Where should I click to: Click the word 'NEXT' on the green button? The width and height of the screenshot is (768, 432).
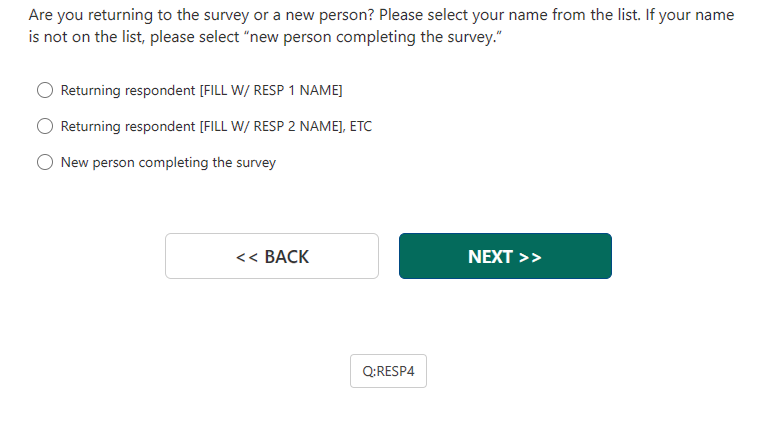pyautogui.click(x=490, y=257)
